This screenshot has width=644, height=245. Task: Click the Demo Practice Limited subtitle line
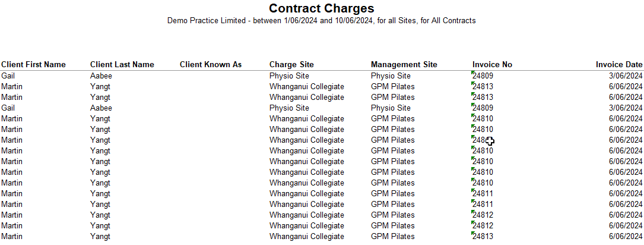[322, 21]
